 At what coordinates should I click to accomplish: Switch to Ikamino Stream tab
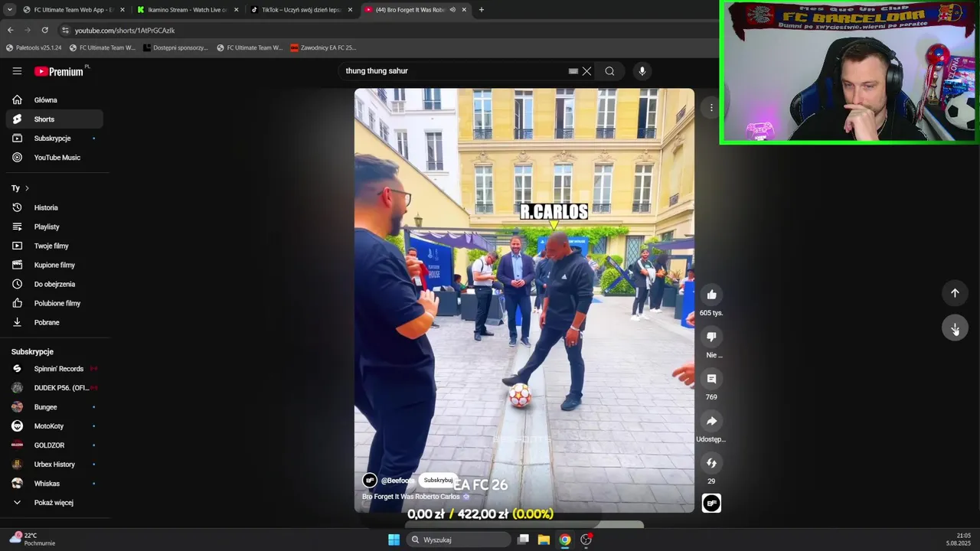pyautogui.click(x=188, y=10)
